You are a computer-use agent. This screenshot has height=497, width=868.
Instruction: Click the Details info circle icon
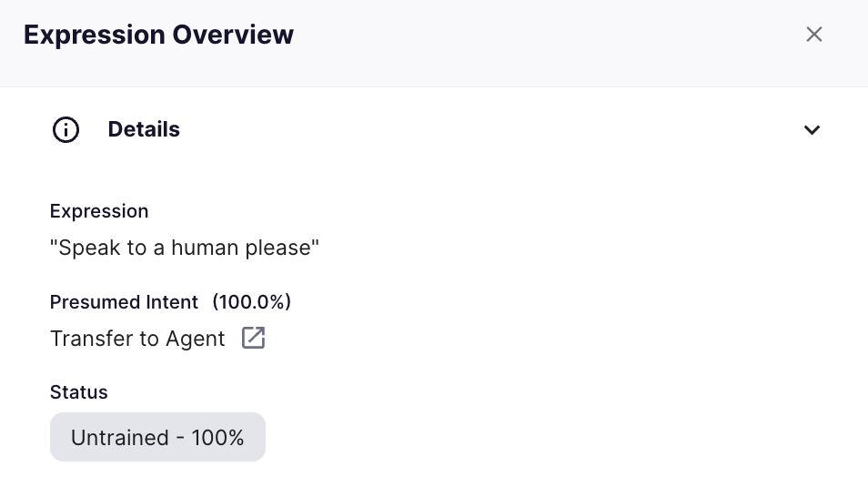[66, 129]
